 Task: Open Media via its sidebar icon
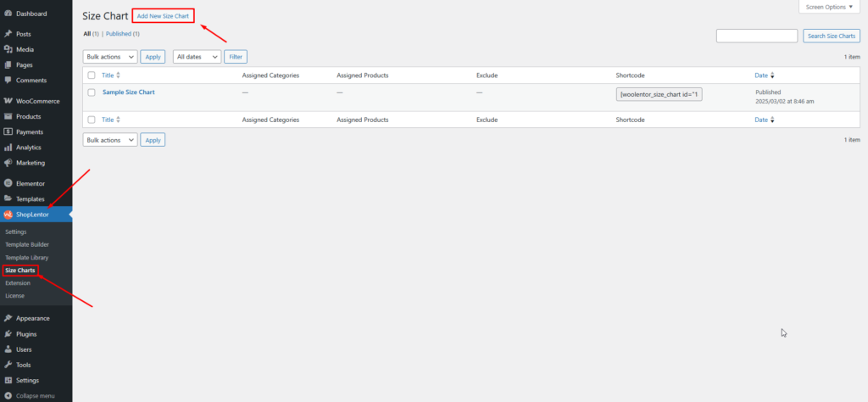(8, 49)
